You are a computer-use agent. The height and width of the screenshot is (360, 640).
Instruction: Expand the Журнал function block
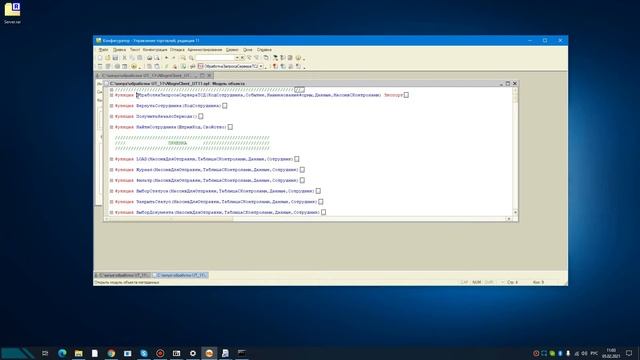[x=111, y=169]
